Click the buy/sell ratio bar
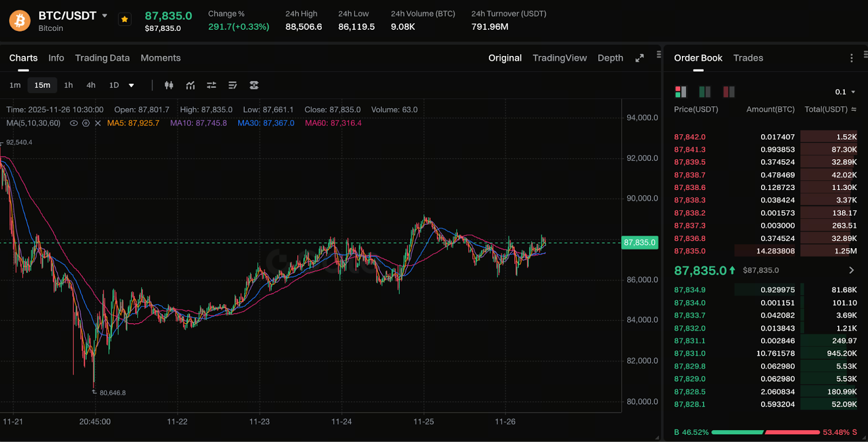This screenshot has height=442, width=868. 765,432
